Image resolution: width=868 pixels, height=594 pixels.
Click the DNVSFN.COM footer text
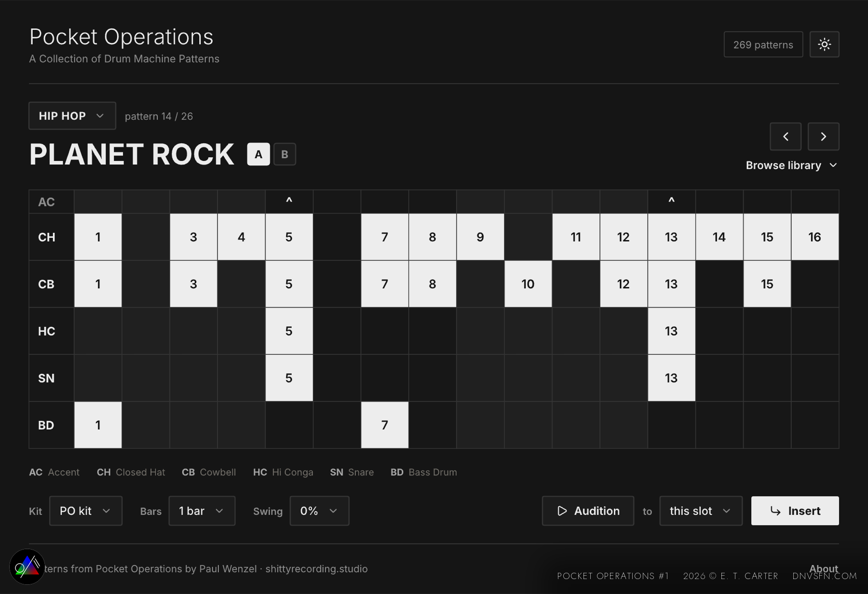[825, 576]
